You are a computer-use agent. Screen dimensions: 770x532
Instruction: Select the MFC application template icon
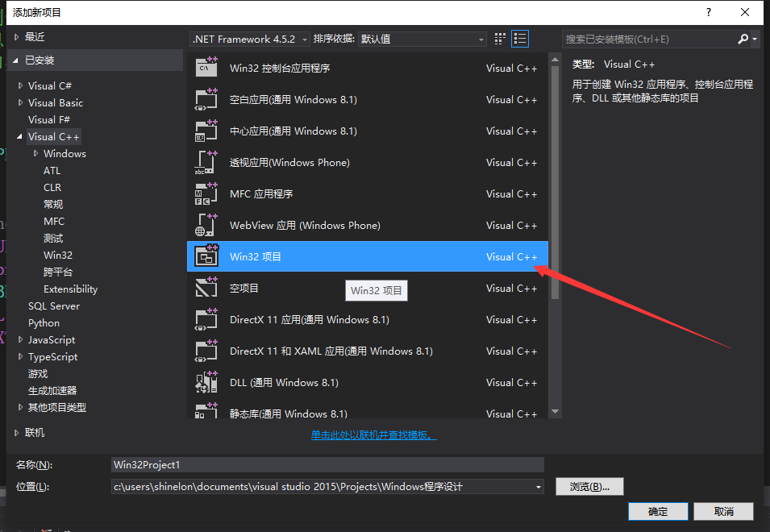click(206, 193)
